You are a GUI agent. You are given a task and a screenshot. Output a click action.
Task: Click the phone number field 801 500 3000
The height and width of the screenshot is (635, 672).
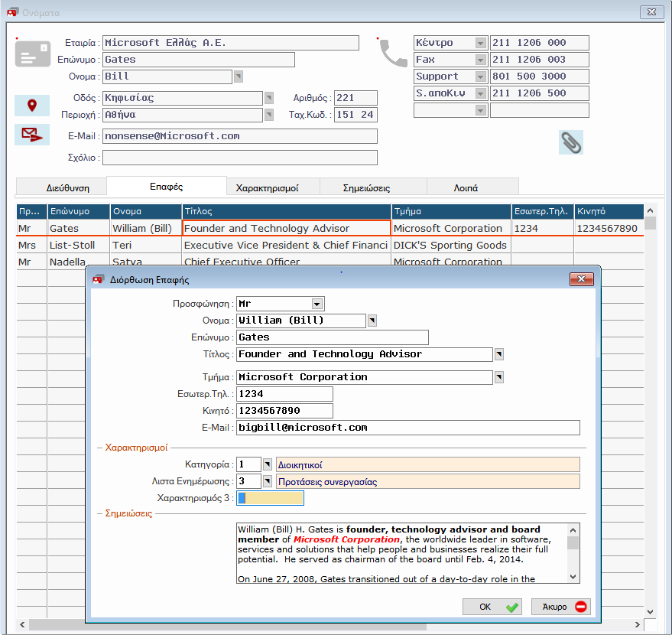pos(539,77)
